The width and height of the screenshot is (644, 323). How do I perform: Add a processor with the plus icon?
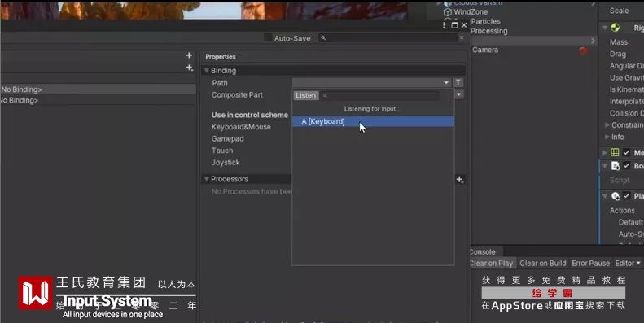click(x=459, y=179)
